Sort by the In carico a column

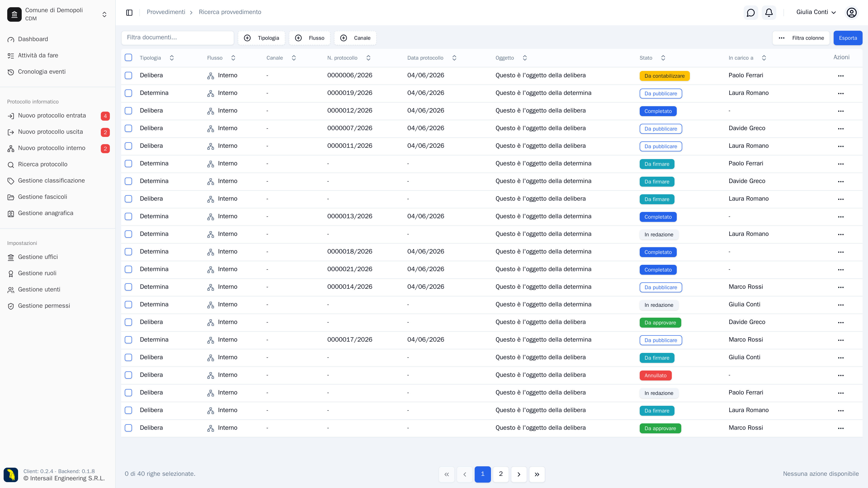[x=748, y=58]
